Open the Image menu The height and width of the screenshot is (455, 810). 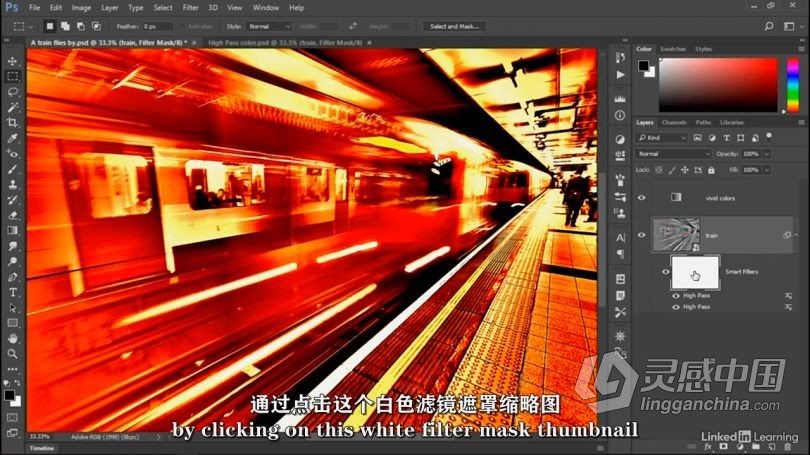[x=81, y=8]
